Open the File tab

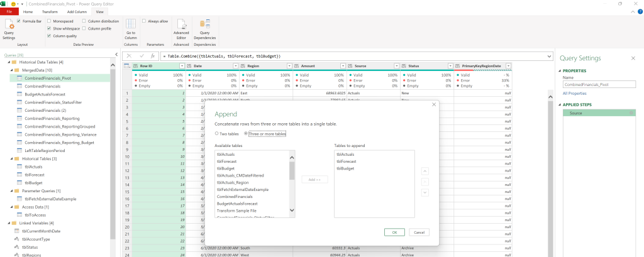click(9, 12)
